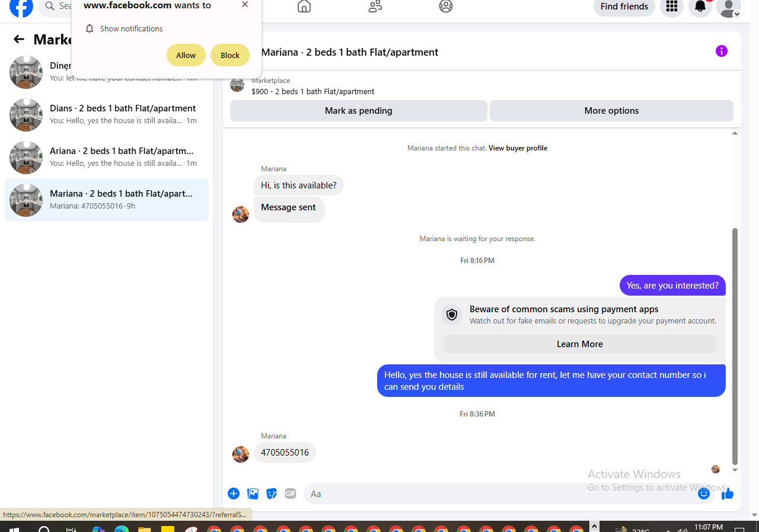Screen dimensions: 759x532
Task: Attach a photo using the image icon
Action: pyautogui.click(x=253, y=493)
